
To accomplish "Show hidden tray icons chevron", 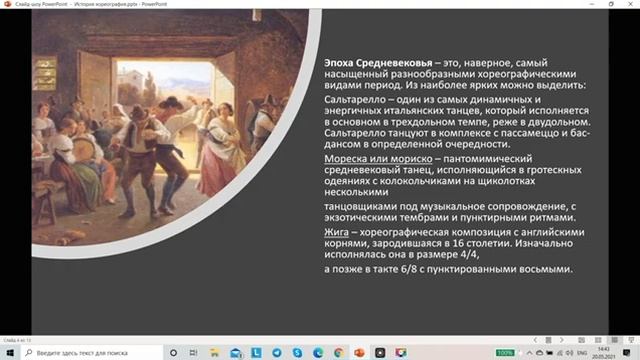I will point(529,353).
